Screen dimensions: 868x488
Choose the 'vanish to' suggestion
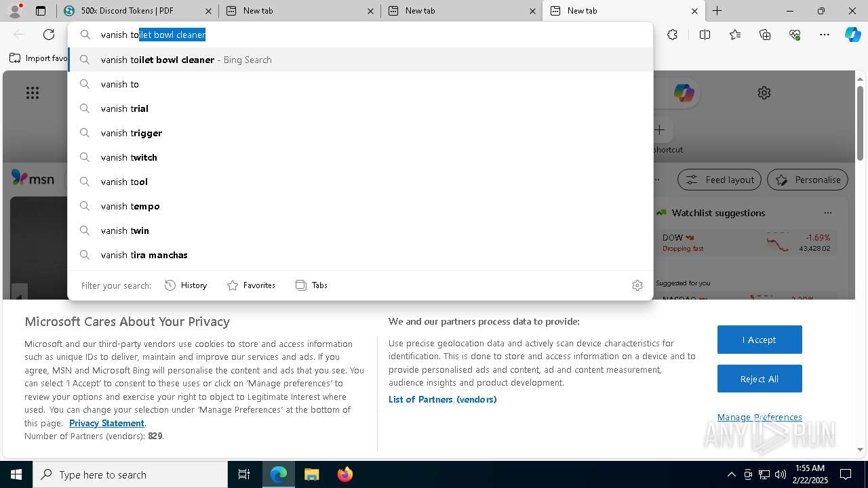pyautogui.click(x=360, y=84)
